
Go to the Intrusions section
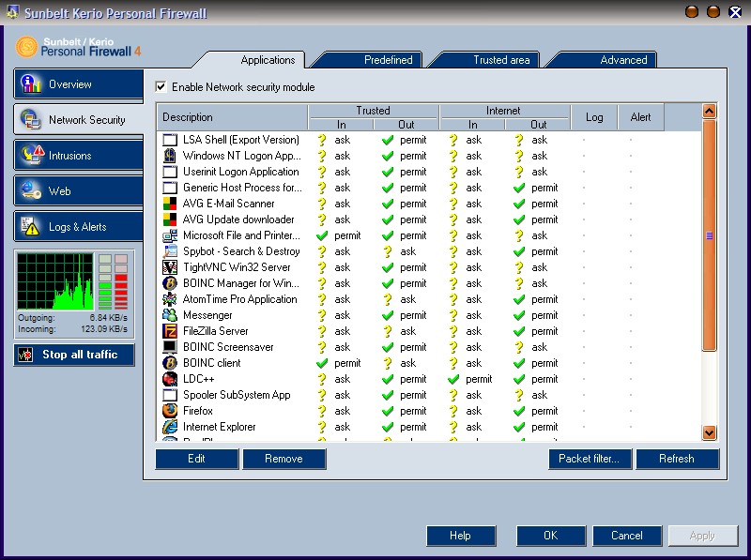point(79,155)
